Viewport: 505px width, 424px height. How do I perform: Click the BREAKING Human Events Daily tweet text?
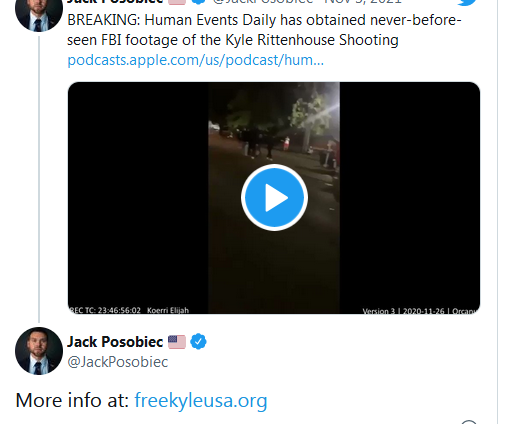[264, 30]
